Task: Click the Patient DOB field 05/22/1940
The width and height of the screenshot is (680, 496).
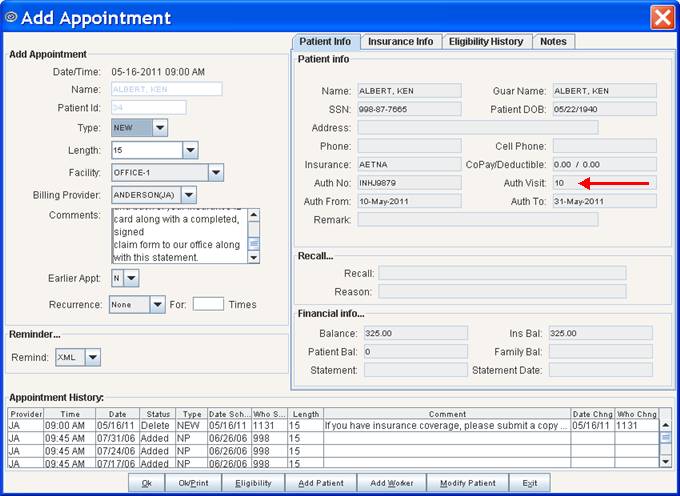Action: pyautogui.click(x=605, y=109)
